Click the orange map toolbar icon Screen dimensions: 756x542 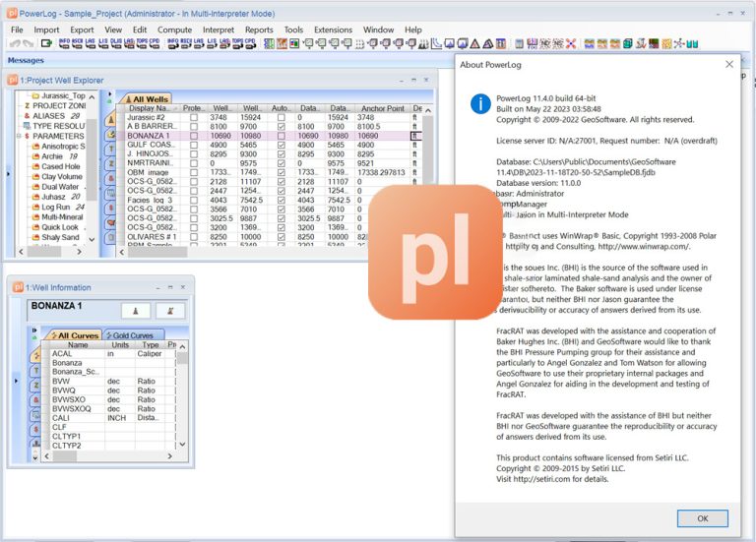282,44
